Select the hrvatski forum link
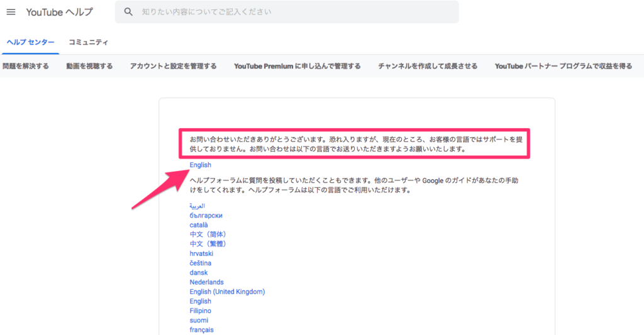Viewport: 644px width, 335px height. 201,254
